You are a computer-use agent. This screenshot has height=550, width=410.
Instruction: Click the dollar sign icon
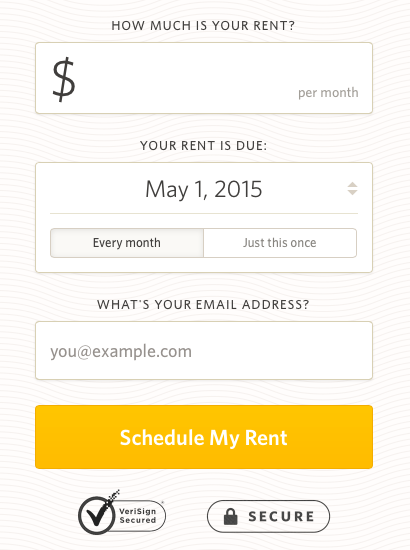64,80
